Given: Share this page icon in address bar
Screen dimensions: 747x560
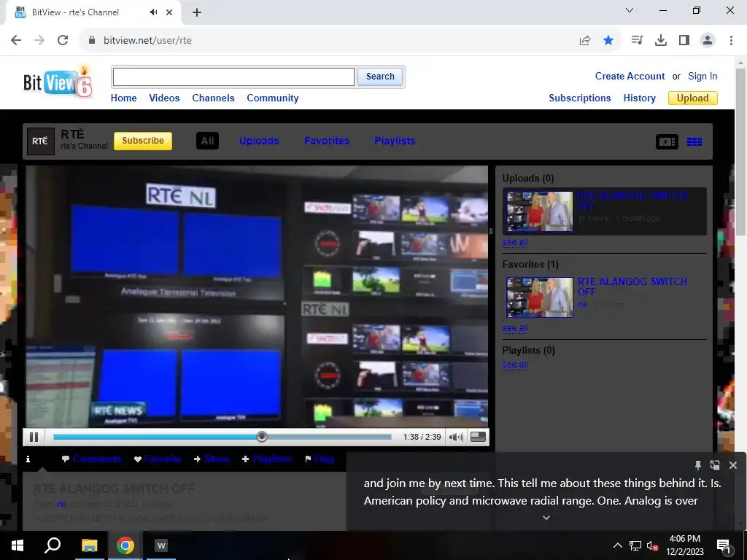Looking at the screenshot, I should [585, 41].
